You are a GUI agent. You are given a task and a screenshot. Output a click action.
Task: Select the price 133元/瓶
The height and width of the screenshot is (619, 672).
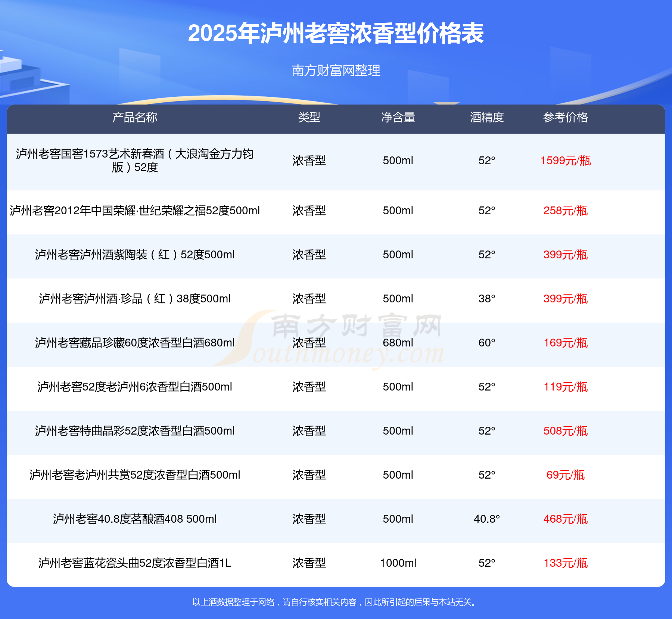click(566, 563)
